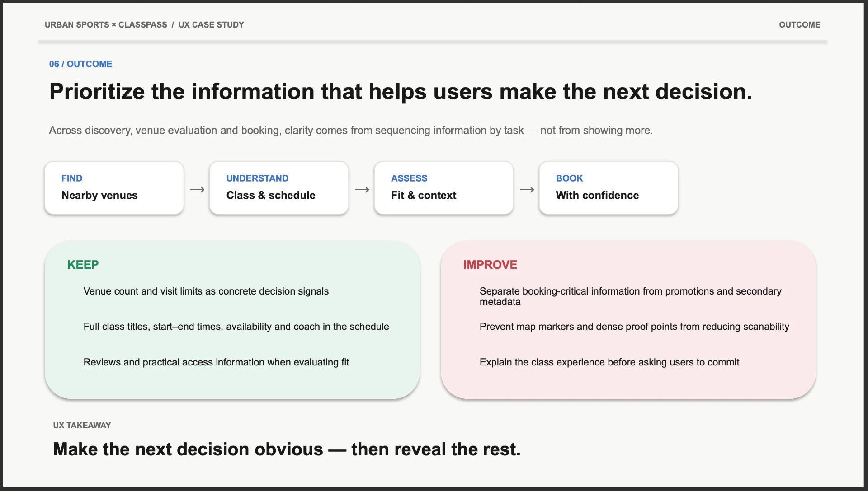Click 'Explain the class experience' bullet
This screenshot has width=868, height=491.
pos(609,362)
